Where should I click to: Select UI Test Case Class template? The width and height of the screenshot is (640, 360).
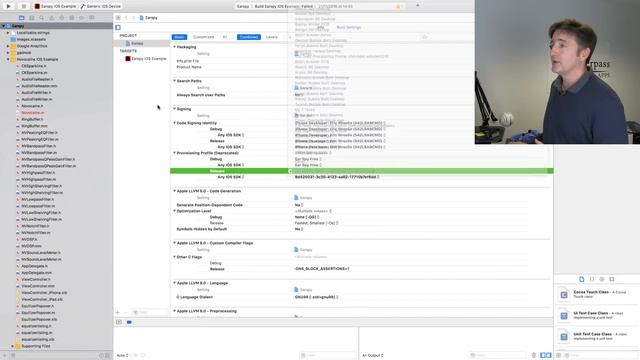pyautogui.click(x=597, y=315)
